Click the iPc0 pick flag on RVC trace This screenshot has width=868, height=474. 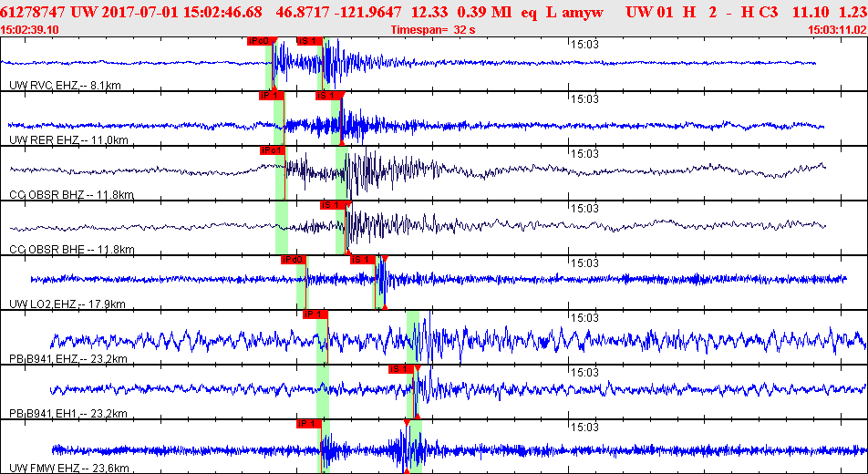pyautogui.click(x=260, y=41)
